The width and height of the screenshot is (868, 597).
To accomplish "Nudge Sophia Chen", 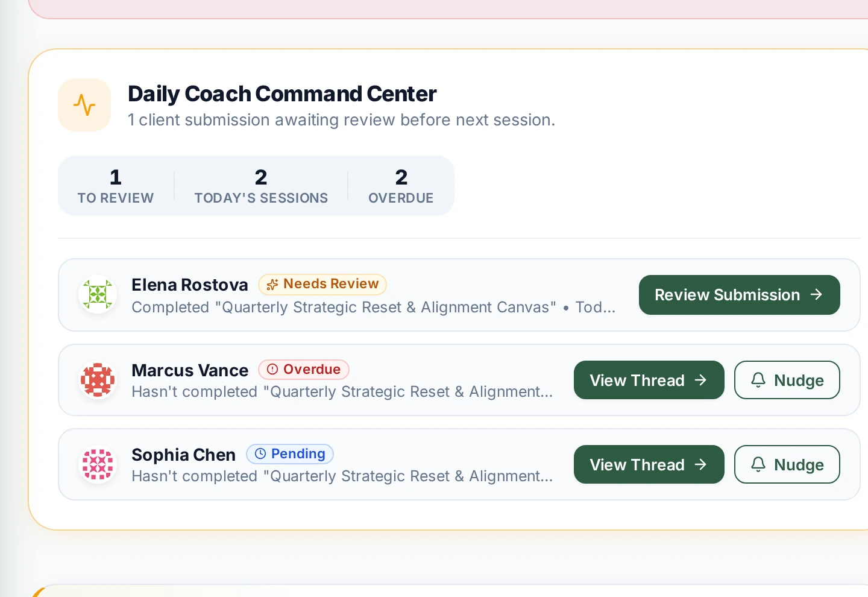I will click(787, 464).
